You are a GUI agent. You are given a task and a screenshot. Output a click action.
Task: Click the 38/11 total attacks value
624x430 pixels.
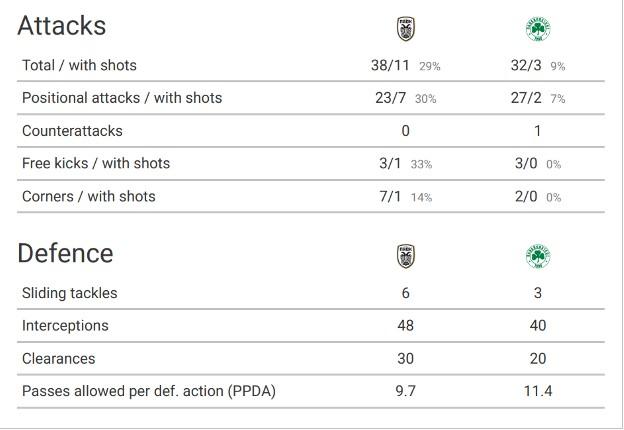coord(390,65)
